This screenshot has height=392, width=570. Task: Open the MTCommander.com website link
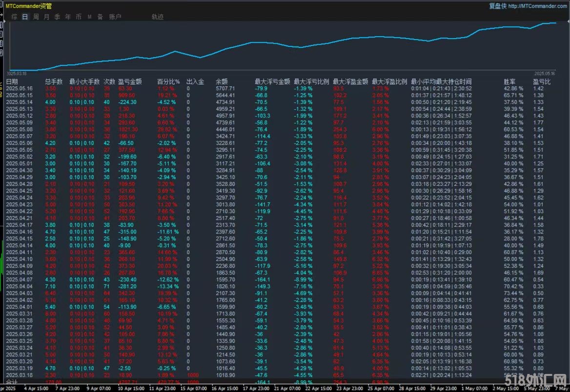tap(537, 6)
